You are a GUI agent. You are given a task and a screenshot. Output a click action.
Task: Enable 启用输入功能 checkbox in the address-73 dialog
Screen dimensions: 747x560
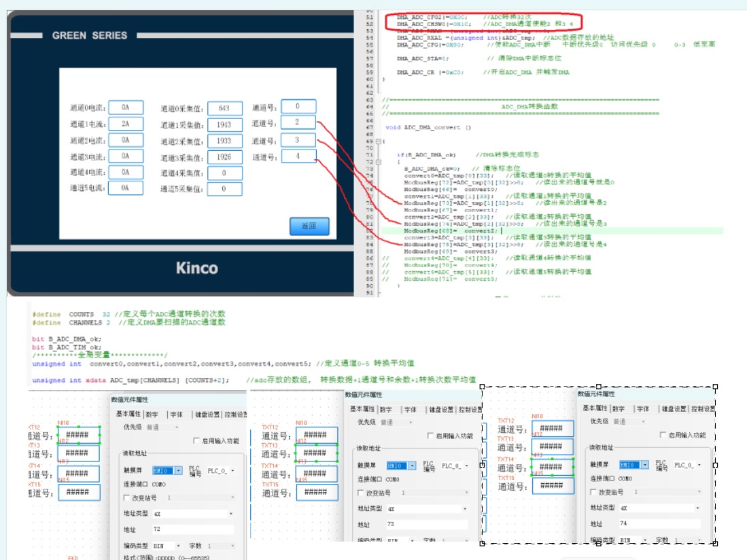[430, 436]
